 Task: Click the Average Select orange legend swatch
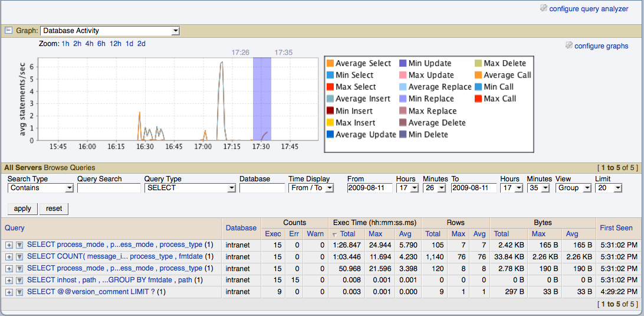[x=330, y=63]
